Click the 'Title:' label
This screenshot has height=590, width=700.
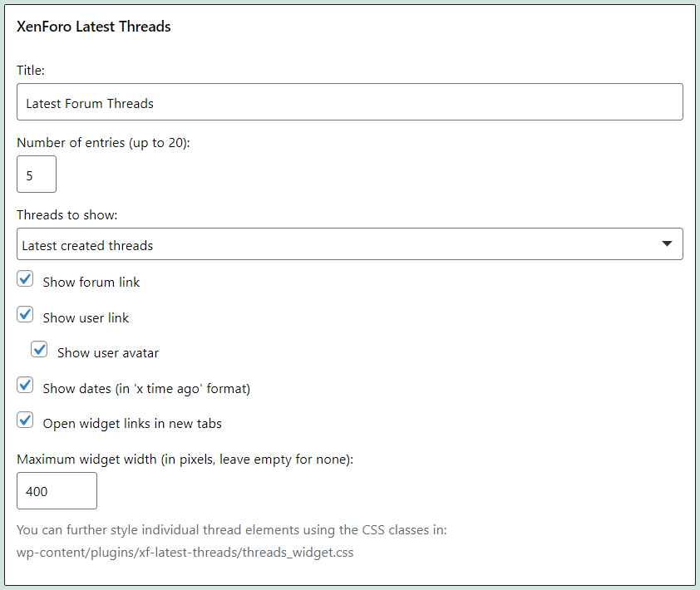(x=31, y=71)
